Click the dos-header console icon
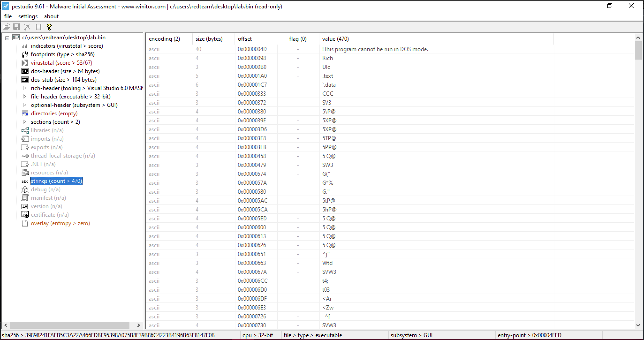Image resolution: width=644 pixels, height=340 pixels. coord(24,71)
